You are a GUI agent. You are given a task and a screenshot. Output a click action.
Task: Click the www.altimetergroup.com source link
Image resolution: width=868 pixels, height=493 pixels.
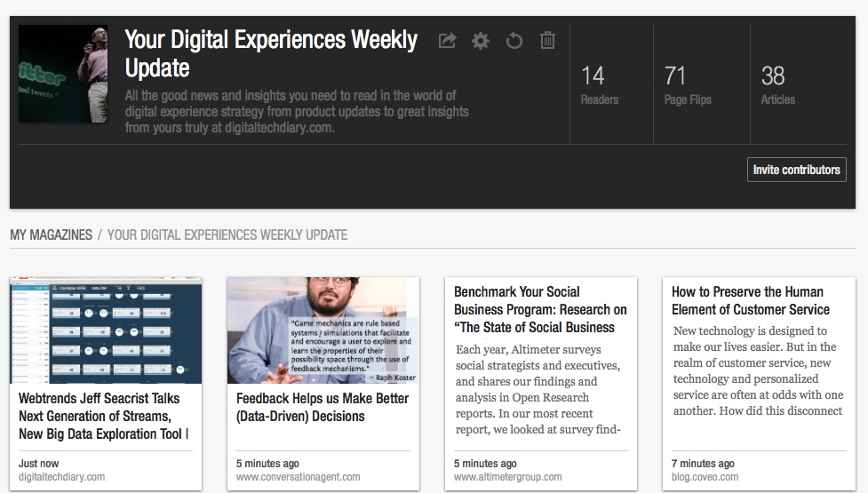[507, 477]
